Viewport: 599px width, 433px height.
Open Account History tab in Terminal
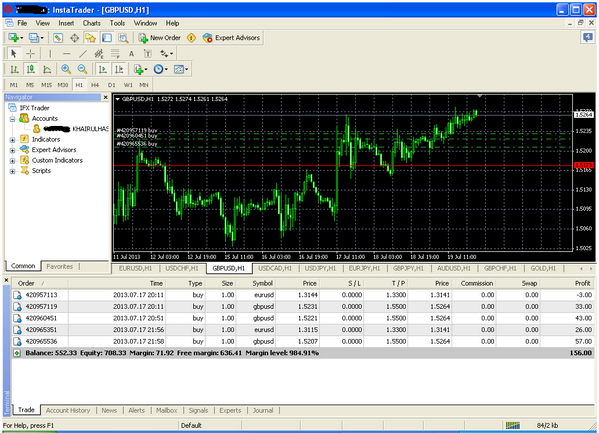click(x=68, y=410)
